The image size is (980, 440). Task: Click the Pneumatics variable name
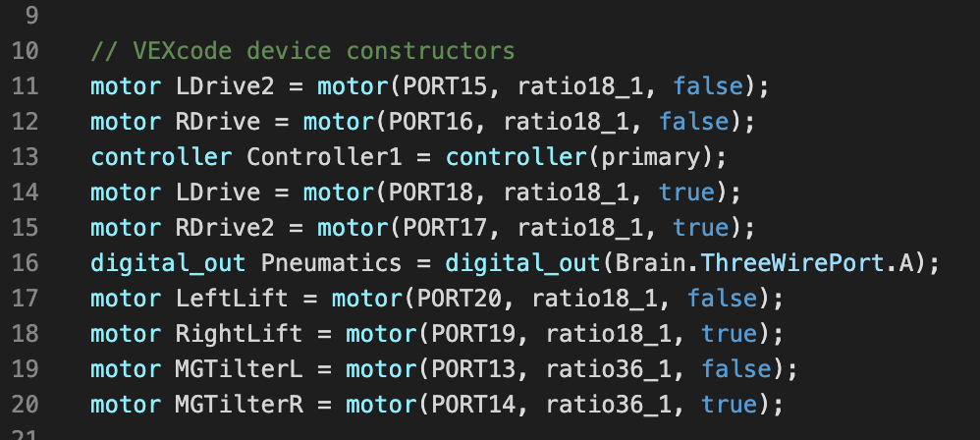(331, 263)
